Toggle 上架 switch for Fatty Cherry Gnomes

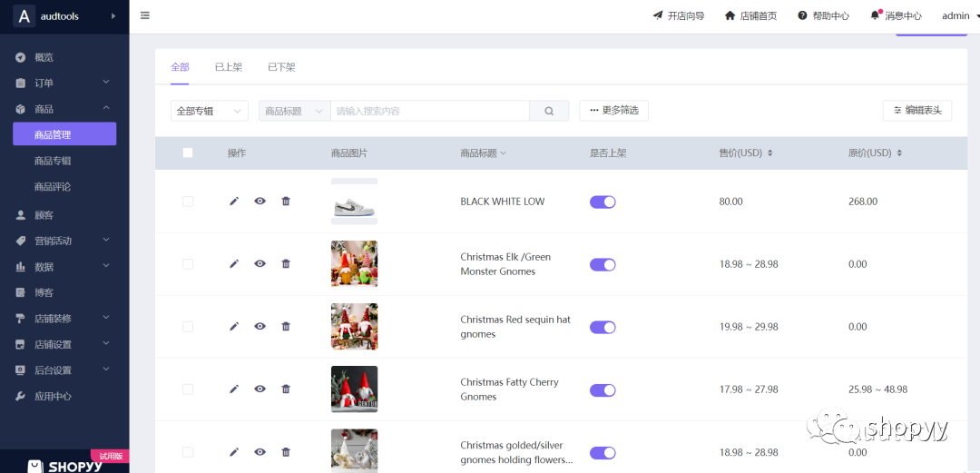pos(603,389)
